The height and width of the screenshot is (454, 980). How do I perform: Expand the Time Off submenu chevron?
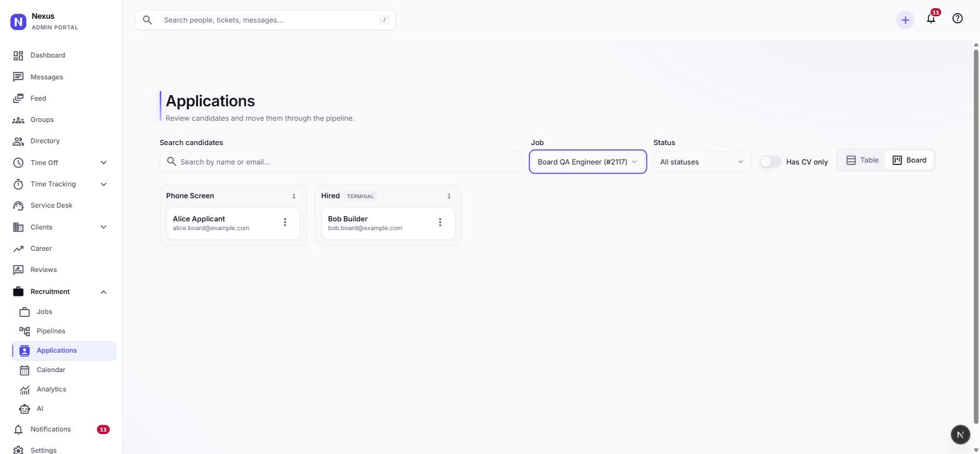coord(104,163)
